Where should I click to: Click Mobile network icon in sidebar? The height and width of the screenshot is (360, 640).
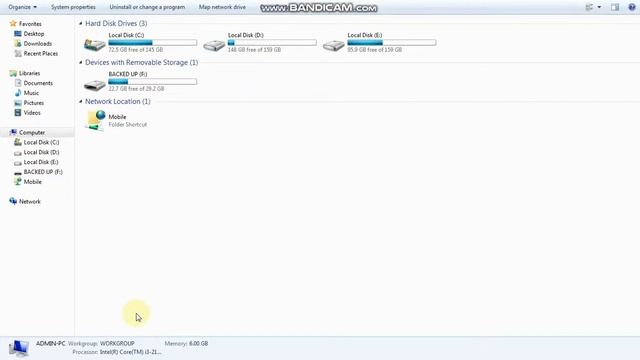click(18, 182)
